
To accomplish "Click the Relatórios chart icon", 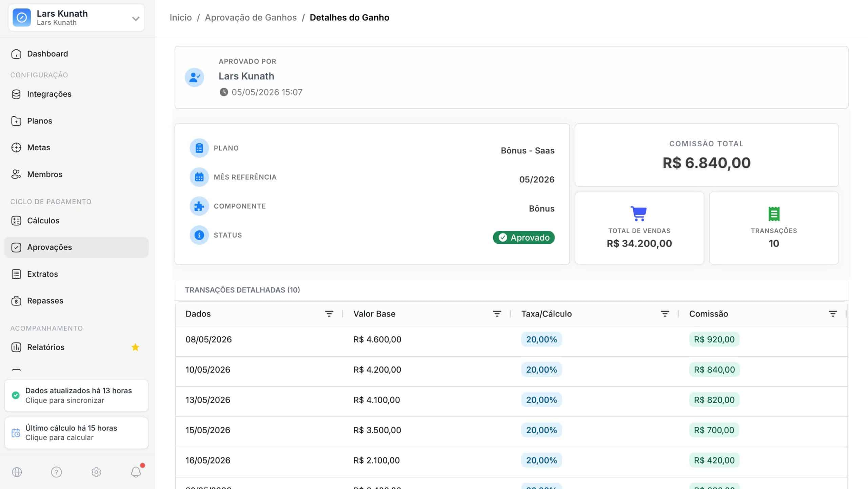I will click(x=16, y=347).
